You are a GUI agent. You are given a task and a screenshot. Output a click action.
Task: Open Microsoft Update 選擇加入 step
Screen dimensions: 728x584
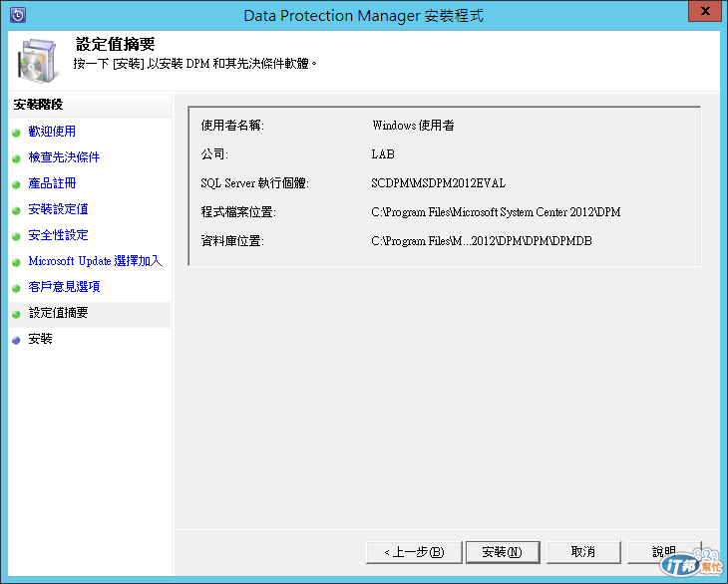(x=95, y=261)
